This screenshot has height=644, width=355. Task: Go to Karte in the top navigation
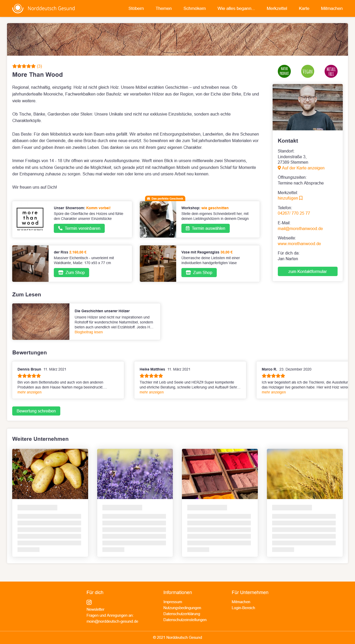[x=304, y=8]
